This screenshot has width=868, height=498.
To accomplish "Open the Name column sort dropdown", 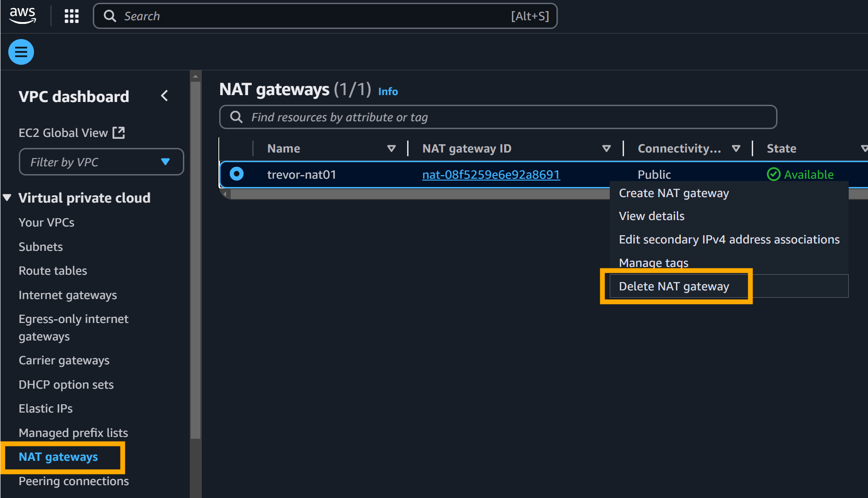I will coord(391,148).
